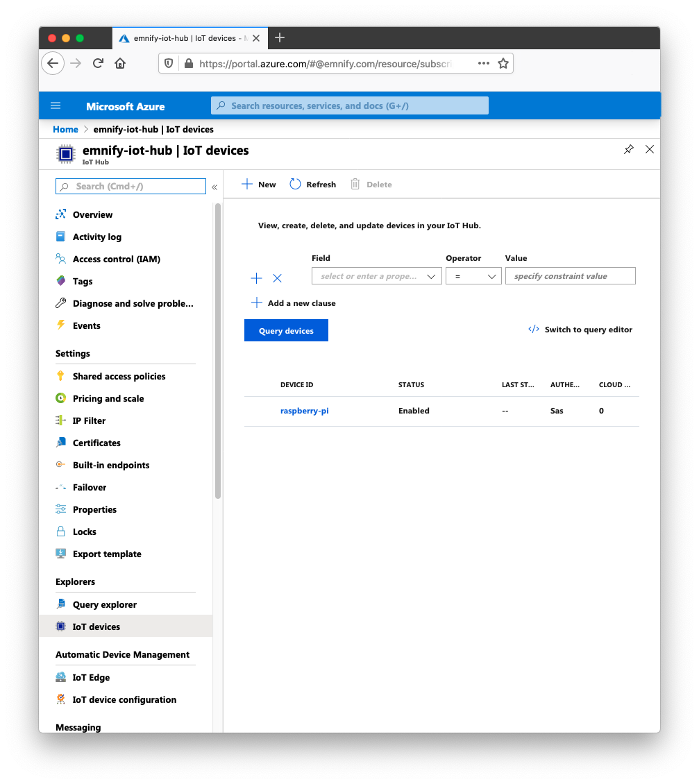Viewport: 699px width, 784px height.
Task: Focus the sidebar Search field
Action: pos(130,187)
